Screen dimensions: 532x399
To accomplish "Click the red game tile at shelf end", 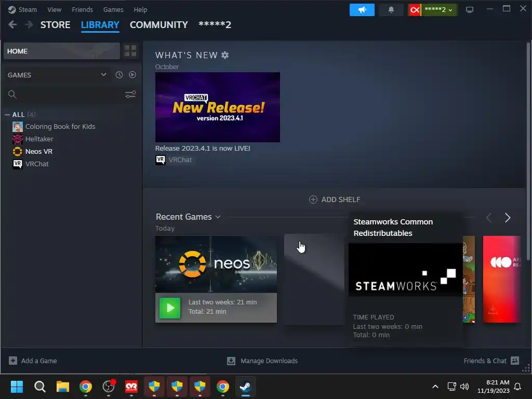I will click(501, 279).
